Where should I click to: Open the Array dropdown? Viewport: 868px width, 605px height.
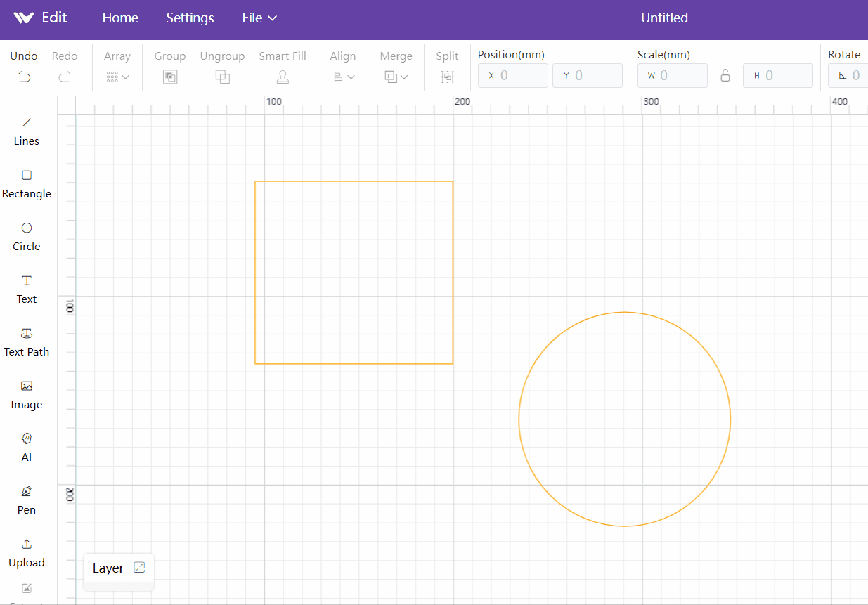click(117, 77)
